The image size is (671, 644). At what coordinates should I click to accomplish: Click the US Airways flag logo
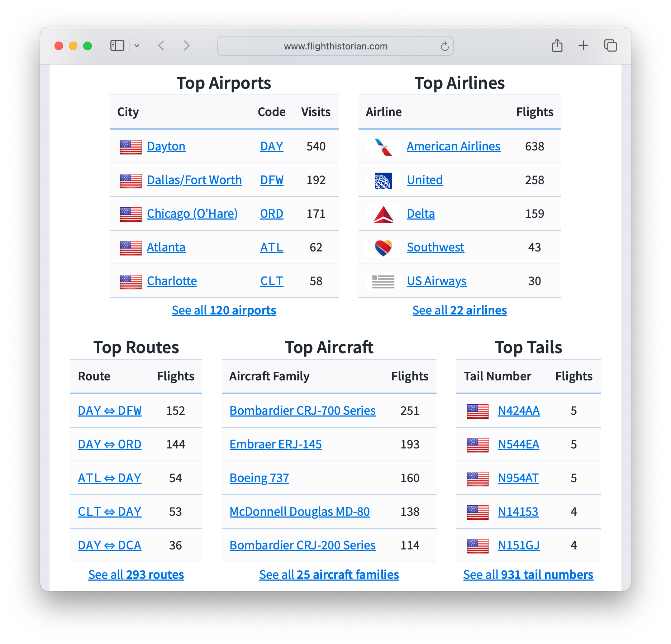(x=383, y=282)
